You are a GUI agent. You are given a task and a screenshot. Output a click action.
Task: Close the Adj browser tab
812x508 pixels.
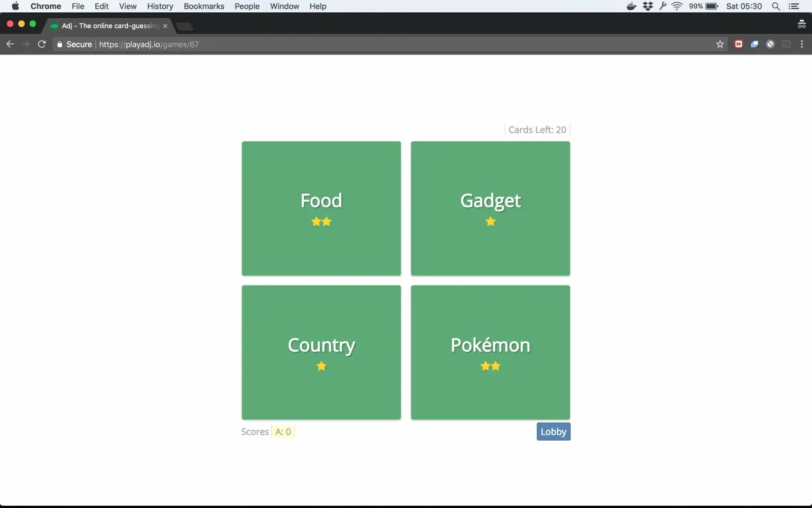[x=165, y=26]
